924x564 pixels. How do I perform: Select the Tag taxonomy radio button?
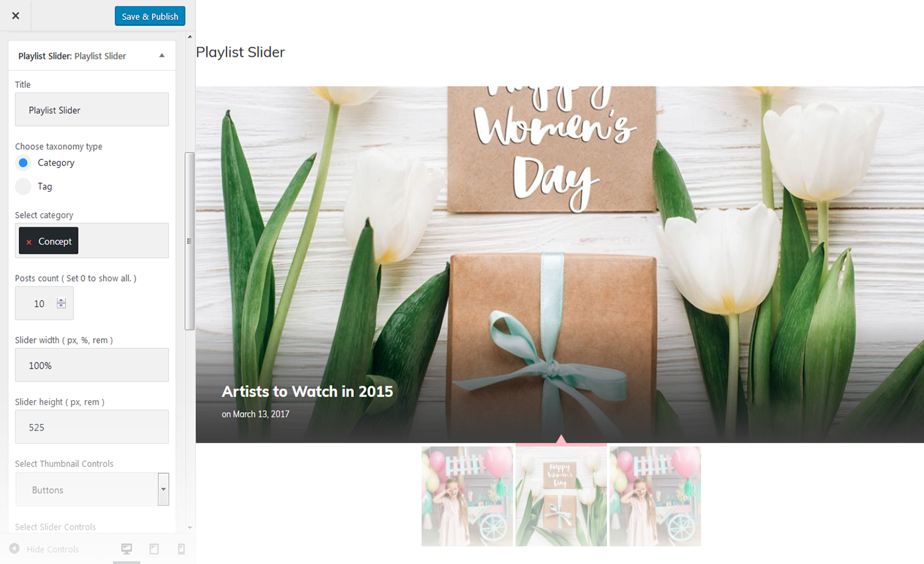(23, 186)
